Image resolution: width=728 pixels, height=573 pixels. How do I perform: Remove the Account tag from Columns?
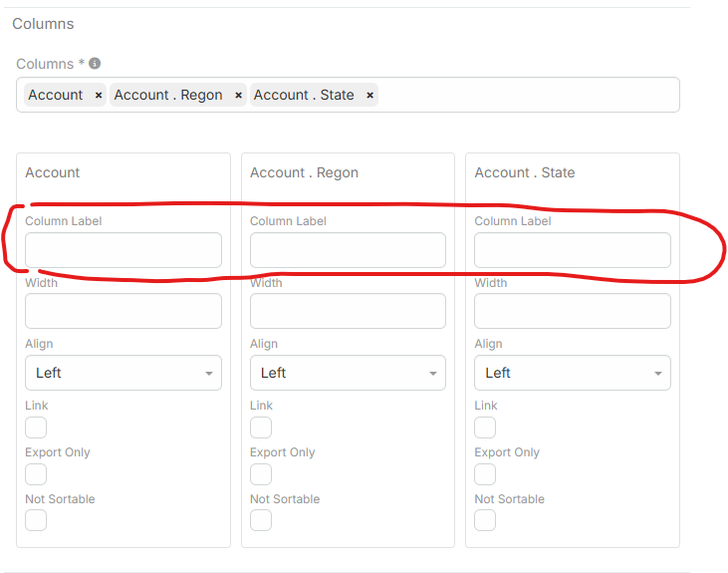pos(98,96)
